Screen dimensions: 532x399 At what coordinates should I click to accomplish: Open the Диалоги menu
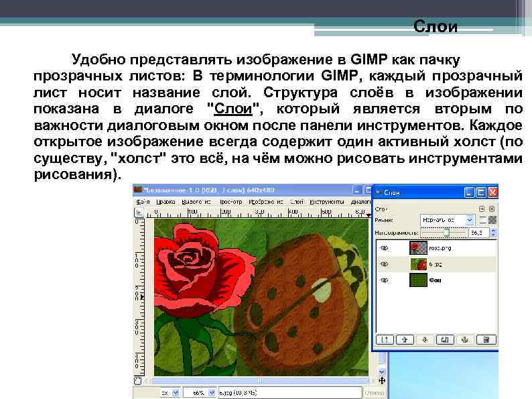tap(360, 202)
